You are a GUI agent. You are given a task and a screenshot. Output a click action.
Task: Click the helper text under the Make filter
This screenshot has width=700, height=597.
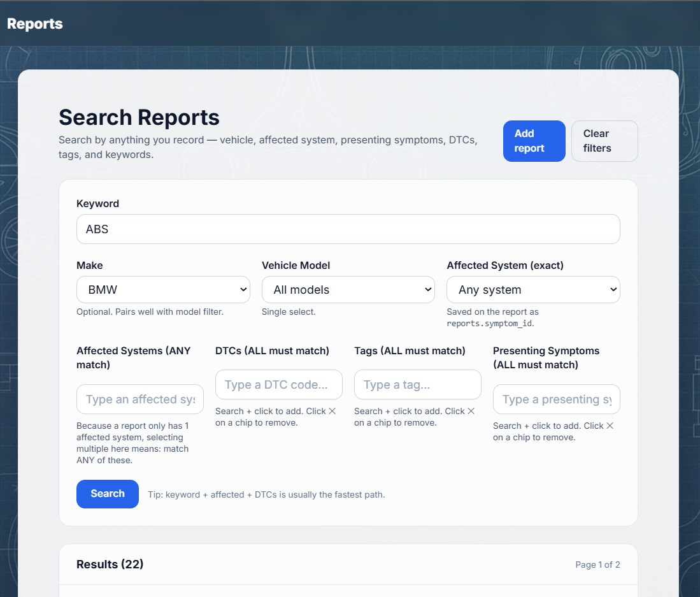(151, 312)
